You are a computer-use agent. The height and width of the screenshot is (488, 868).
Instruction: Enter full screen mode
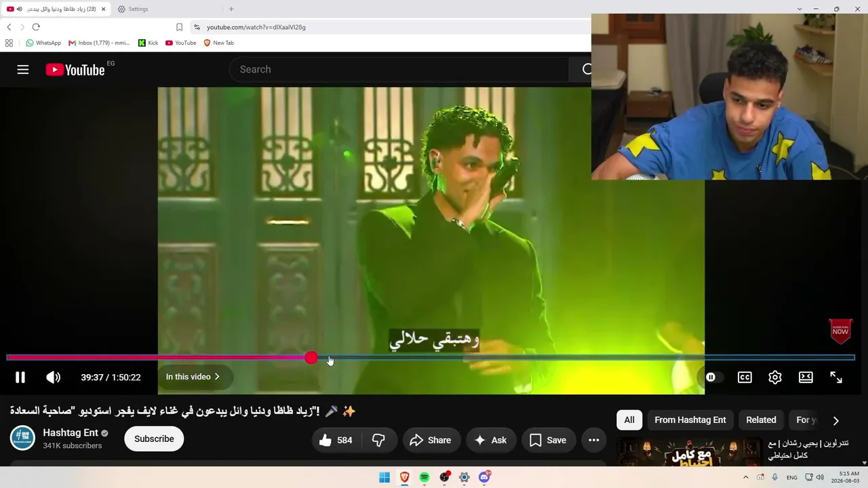point(836,378)
